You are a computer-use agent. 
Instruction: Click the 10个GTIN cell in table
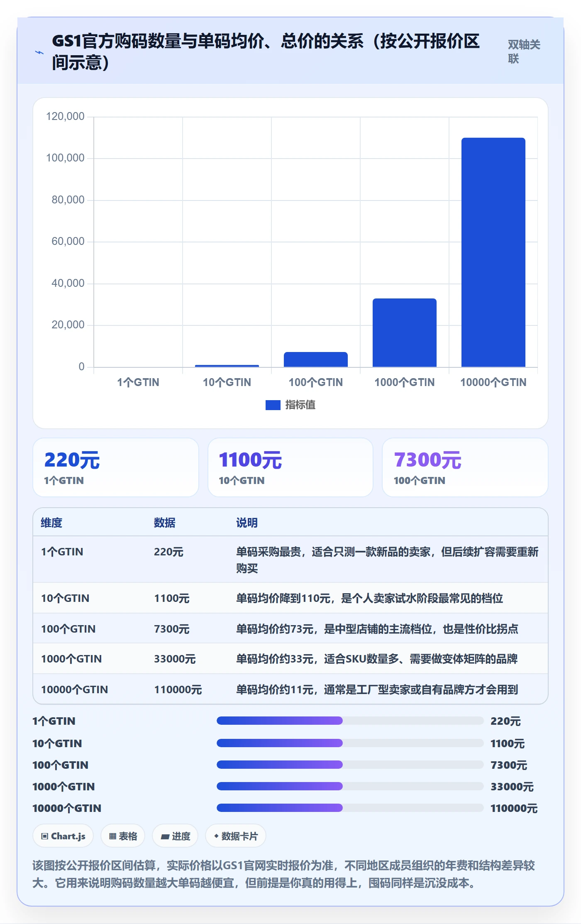[65, 598]
